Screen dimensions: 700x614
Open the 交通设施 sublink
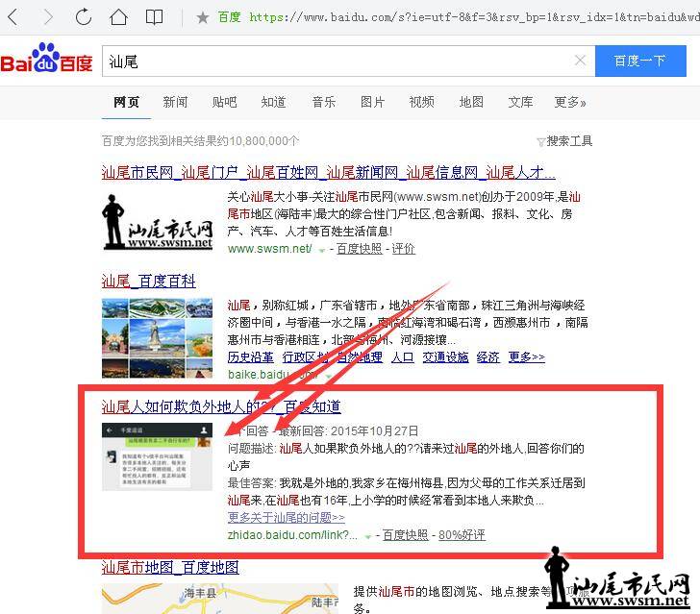(x=445, y=357)
